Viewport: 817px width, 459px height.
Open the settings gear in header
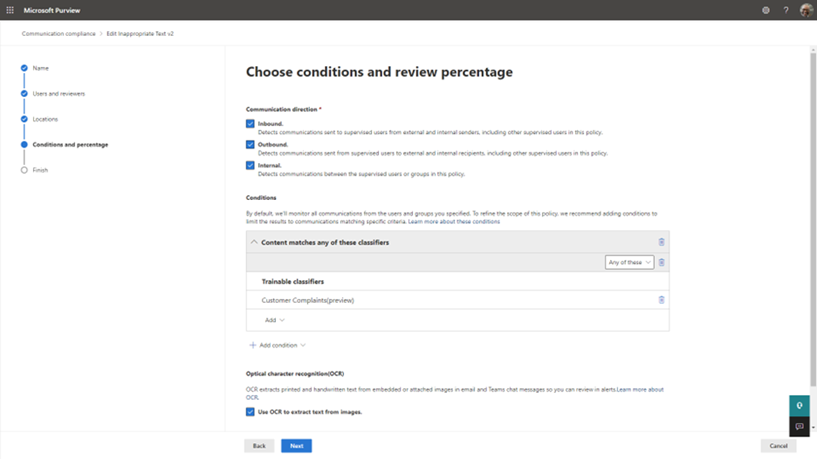[x=766, y=10]
